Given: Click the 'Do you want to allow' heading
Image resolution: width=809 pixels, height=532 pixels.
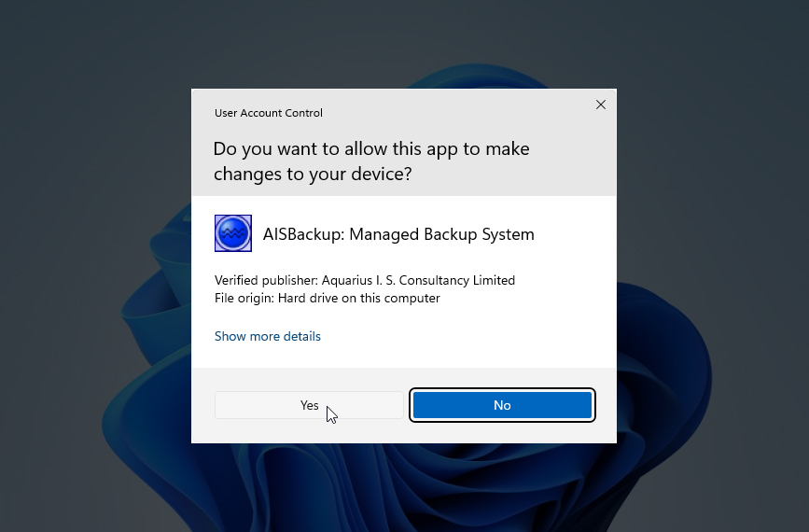Looking at the screenshot, I should pos(371,161).
